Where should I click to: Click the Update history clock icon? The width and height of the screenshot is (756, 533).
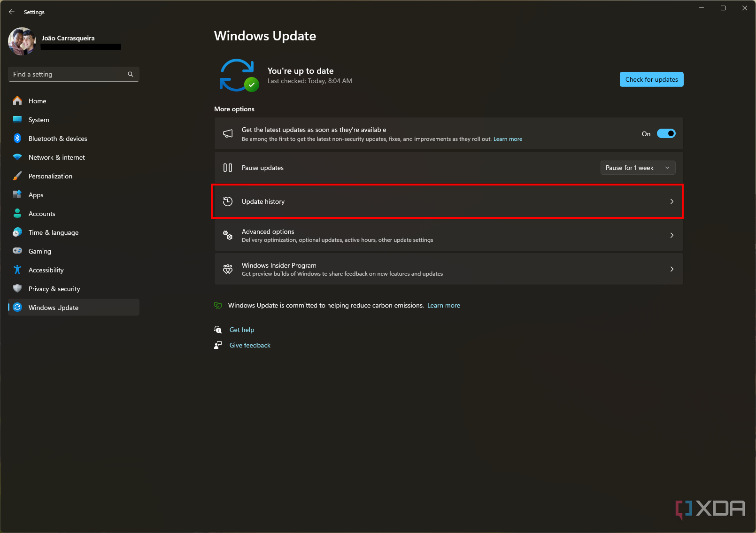228,201
